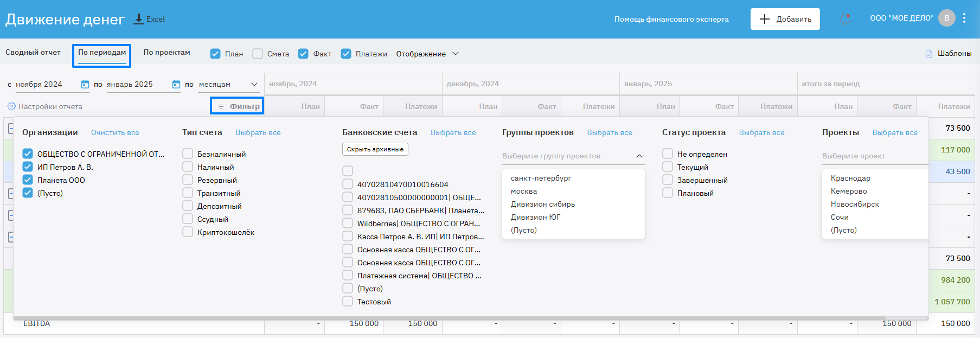
Task: Select Сочи project
Action: [840, 217]
